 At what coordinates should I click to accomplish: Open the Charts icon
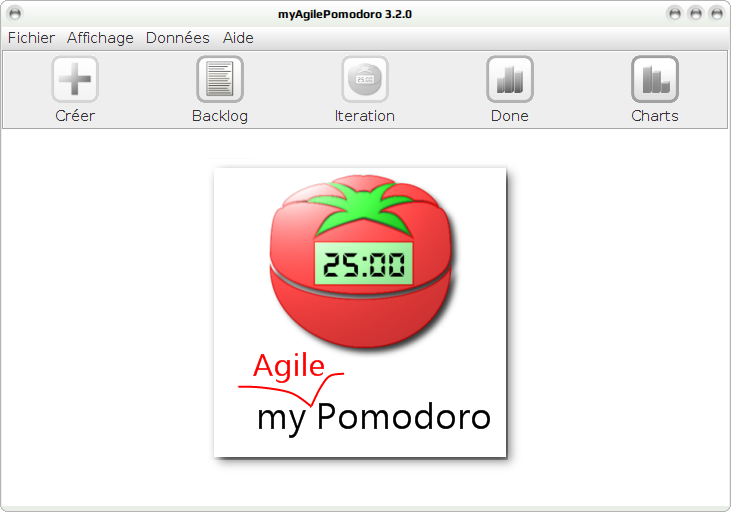[655, 79]
